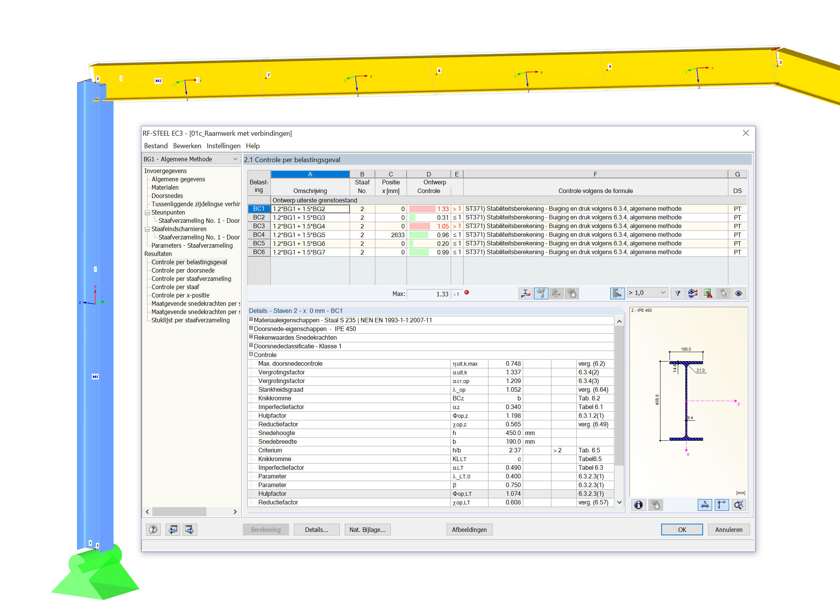Select Controle per doorsnede in tree
The image size is (840, 616).
pyautogui.click(x=183, y=270)
